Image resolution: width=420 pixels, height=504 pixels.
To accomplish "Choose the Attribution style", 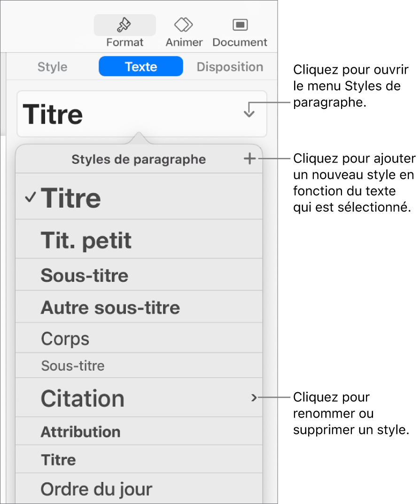I will pos(81,432).
